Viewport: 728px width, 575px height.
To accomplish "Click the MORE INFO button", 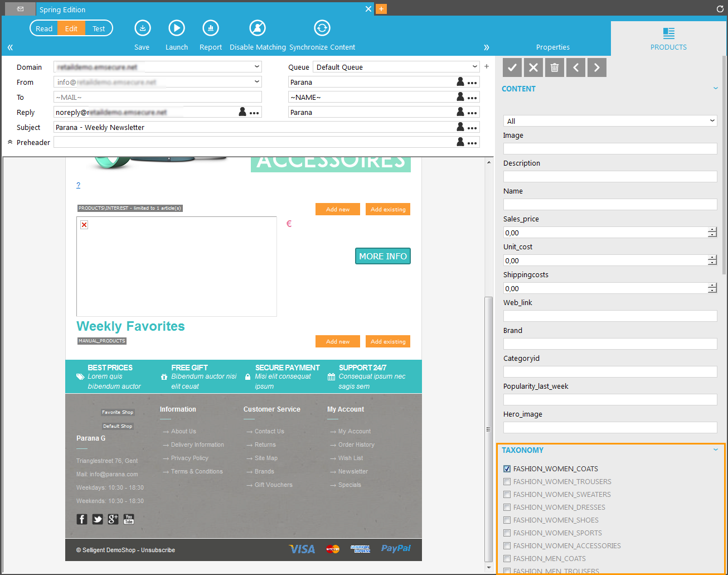I will tap(383, 256).
